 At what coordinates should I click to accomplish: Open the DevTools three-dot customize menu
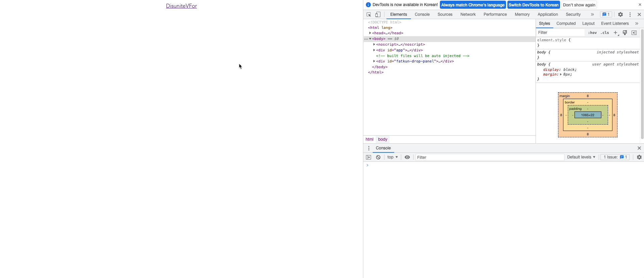point(630,14)
